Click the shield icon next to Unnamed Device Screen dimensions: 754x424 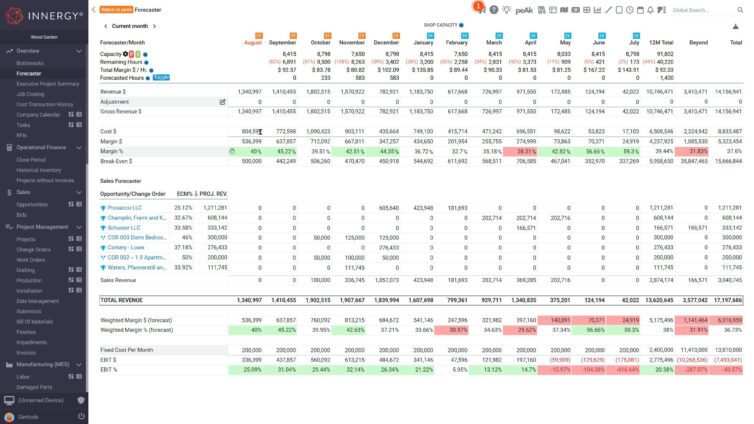81,400
